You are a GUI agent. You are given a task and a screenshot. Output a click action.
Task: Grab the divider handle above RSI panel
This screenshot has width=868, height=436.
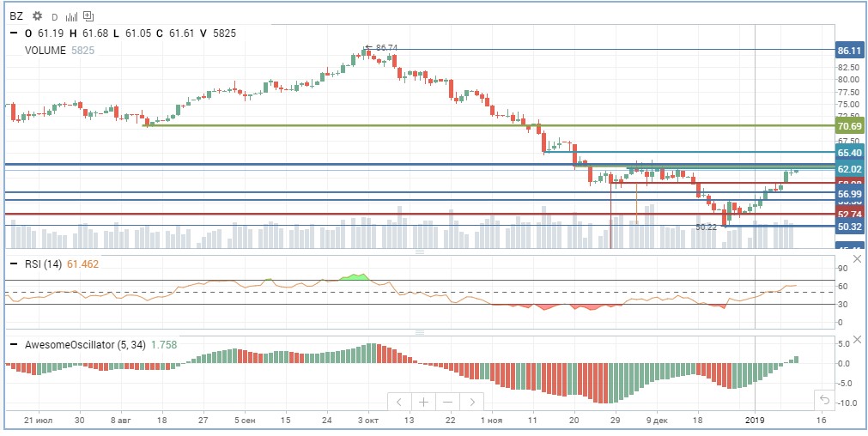[x=420, y=251]
